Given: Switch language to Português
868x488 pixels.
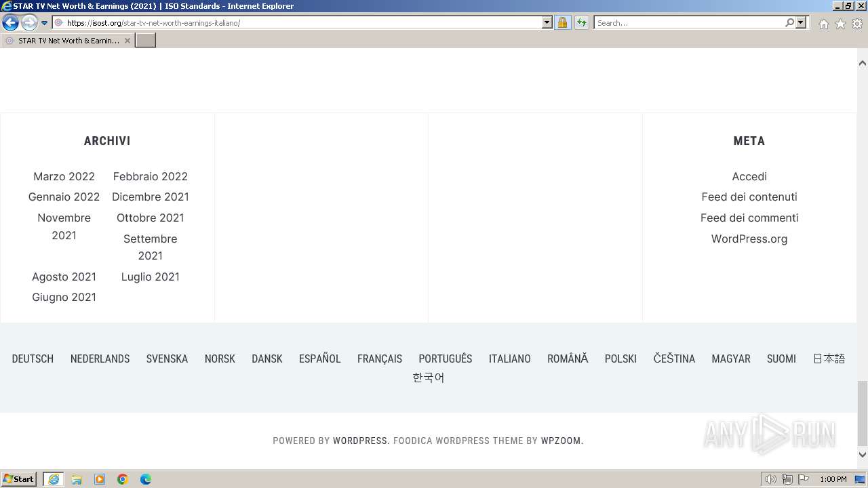Looking at the screenshot, I should tap(446, 359).
